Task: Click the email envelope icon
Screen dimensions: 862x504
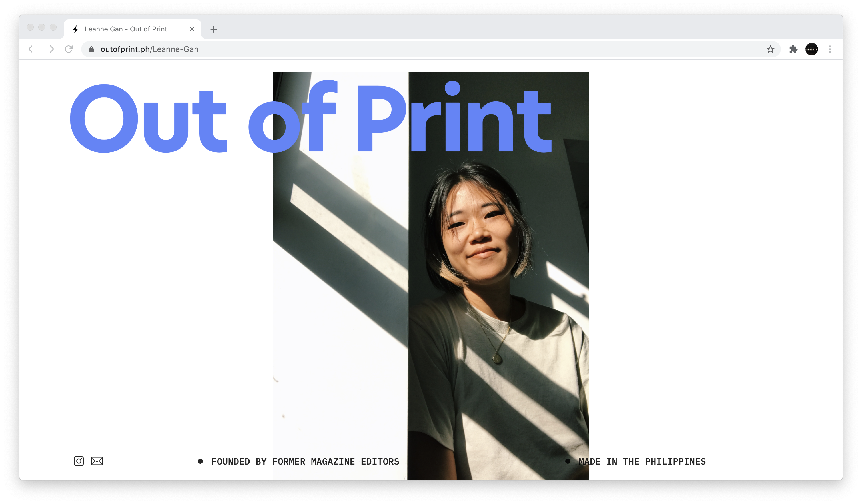Action: coord(97,461)
